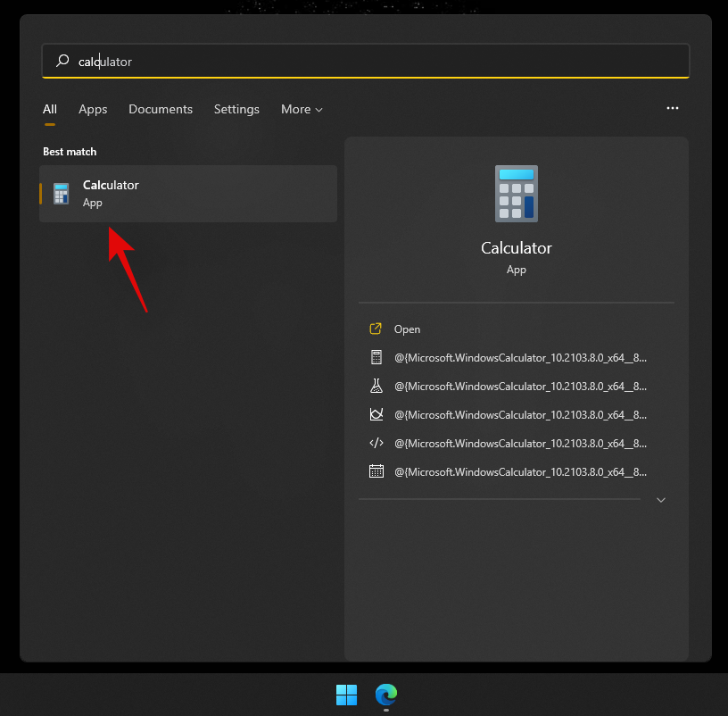The width and height of the screenshot is (728, 716).
Task: Select the Programmer mode code icon
Action: click(x=376, y=443)
